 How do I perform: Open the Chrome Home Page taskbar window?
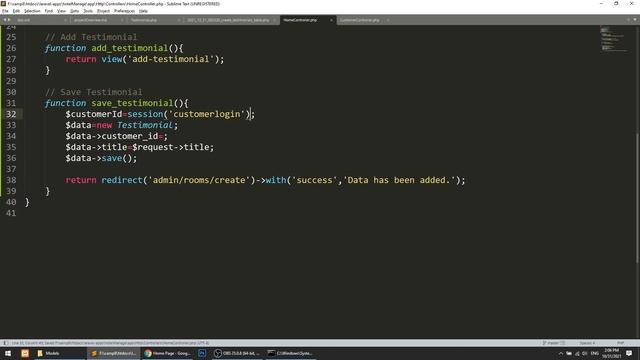point(167,353)
